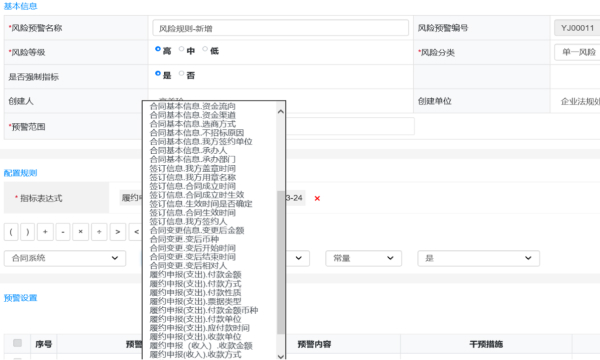Click the 预警范围 input box
Image resolution: width=600 pixels, height=360 pixels.
point(350,126)
